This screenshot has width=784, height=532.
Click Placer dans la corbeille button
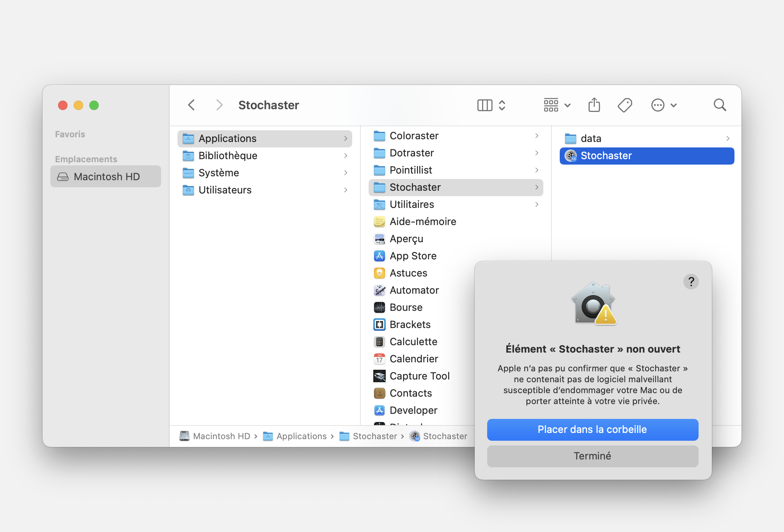pyautogui.click(x=592, y=429)
